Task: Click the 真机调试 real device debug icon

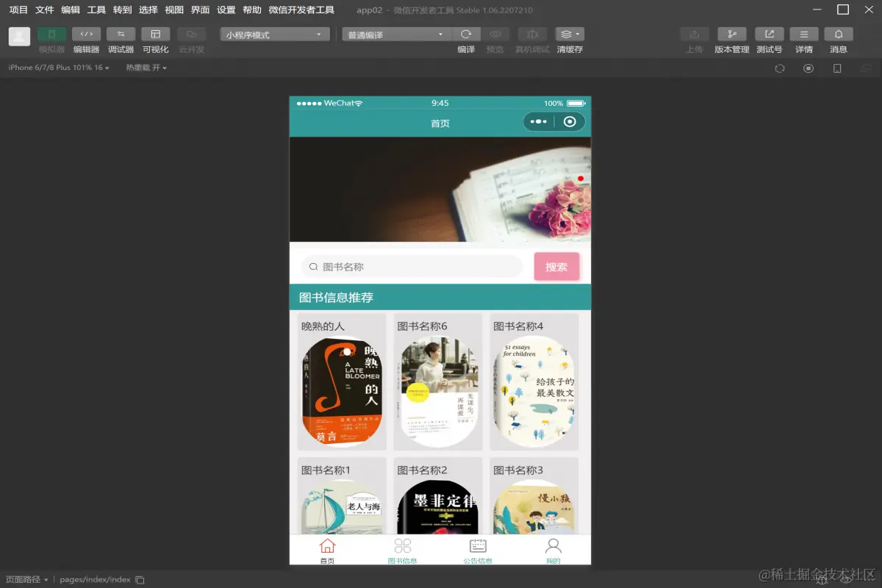Action: [532, 35]
